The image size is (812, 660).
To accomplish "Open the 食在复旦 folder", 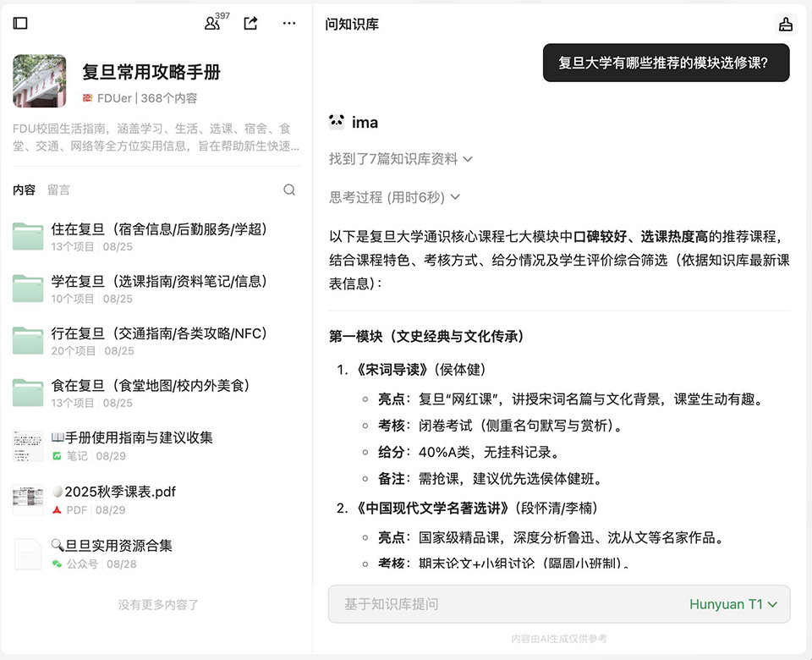I will click(x=151, y=386).
